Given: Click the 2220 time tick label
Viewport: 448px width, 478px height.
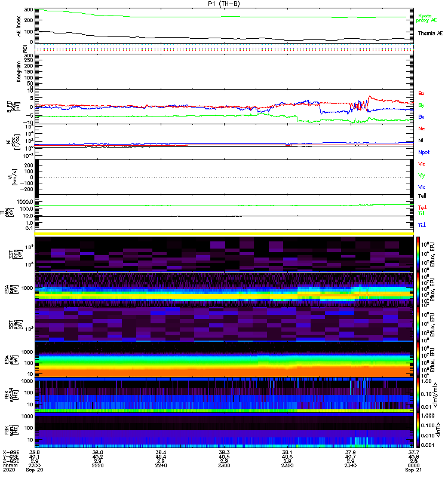Looking at the screenshot, I should [97, 465].
